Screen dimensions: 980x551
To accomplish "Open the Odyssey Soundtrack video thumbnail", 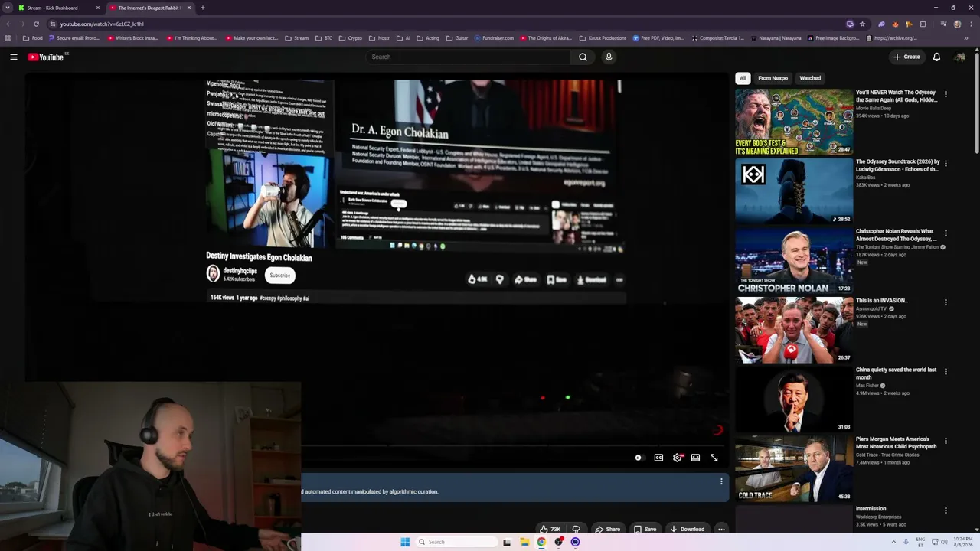I will click(x=794, y=191).
